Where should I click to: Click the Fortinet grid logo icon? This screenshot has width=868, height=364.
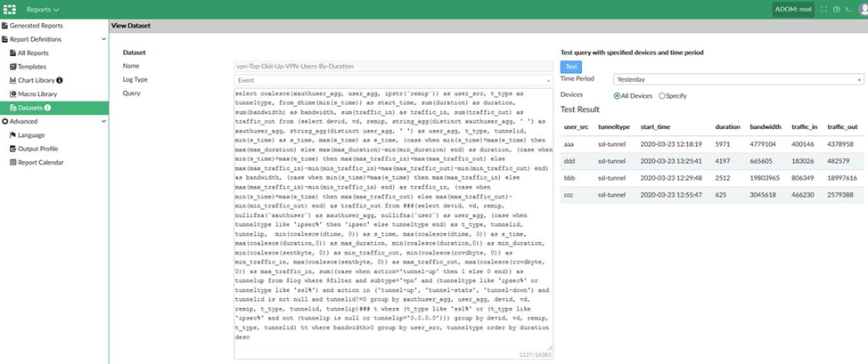[x=12, y=9]
